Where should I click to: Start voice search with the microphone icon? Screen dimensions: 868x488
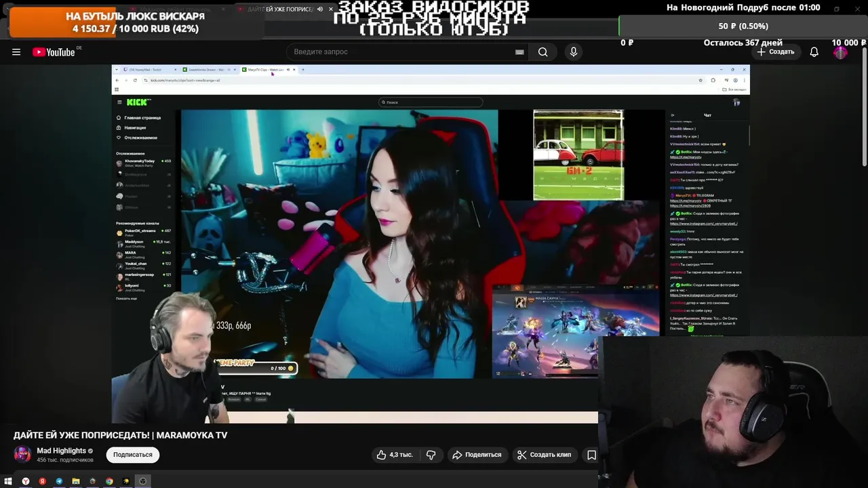click(574, 52)
